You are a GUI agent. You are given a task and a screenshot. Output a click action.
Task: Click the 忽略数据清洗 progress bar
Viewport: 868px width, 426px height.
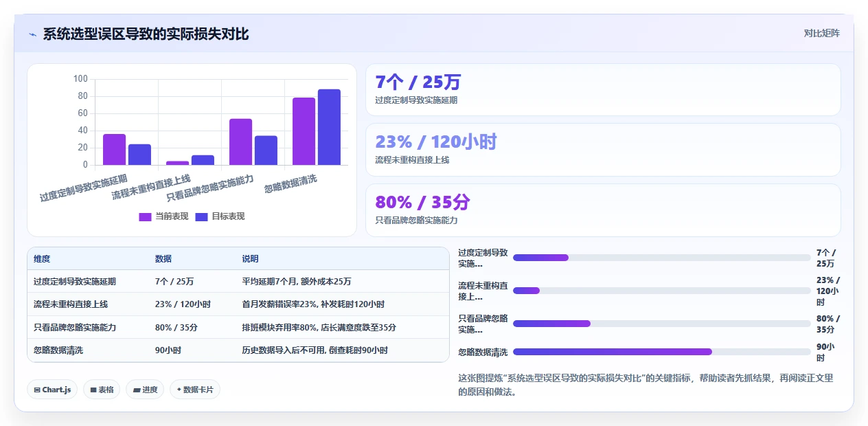pyautogui.click(x=662, y=352)
